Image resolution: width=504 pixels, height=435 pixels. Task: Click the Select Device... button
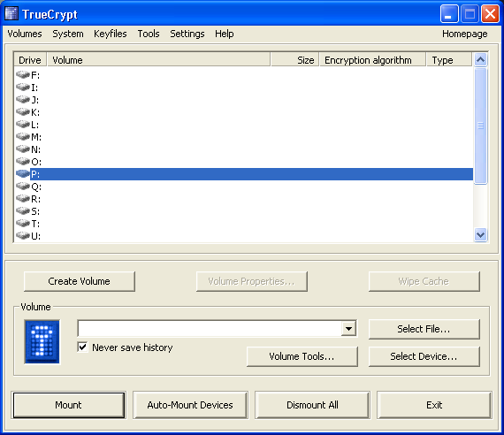pos(424,356)
